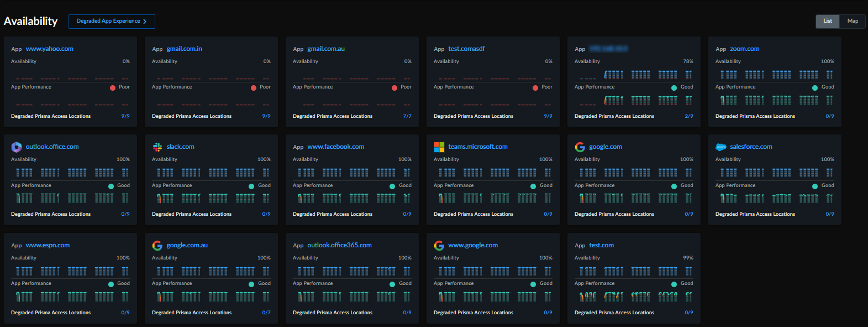
Task: Click the Salesforce cloud icon
Action: tap(721, 147)
